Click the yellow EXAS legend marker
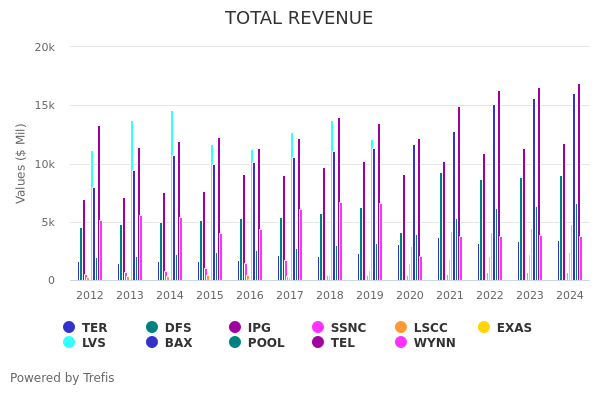Viewport: 600px width, 400px height. click(484, 327)
